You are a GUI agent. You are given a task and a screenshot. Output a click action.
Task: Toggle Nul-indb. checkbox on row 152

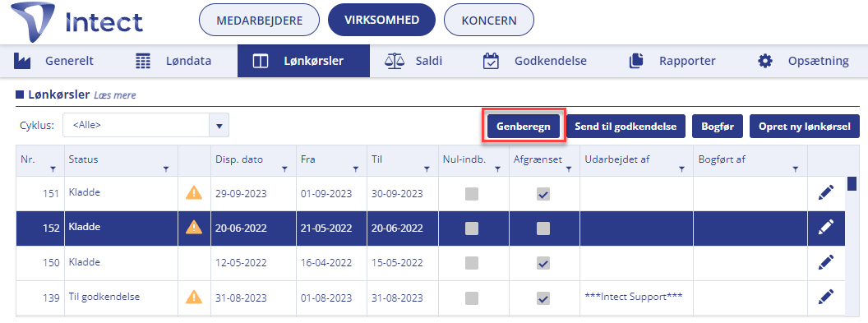coord(472,228)
